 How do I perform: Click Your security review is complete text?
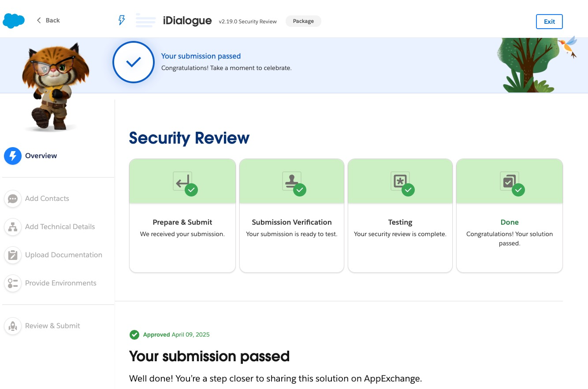tap(400, 234)
